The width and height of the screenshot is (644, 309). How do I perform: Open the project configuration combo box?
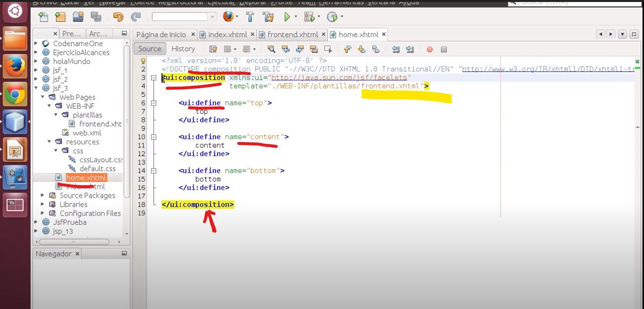coord(184,17)
